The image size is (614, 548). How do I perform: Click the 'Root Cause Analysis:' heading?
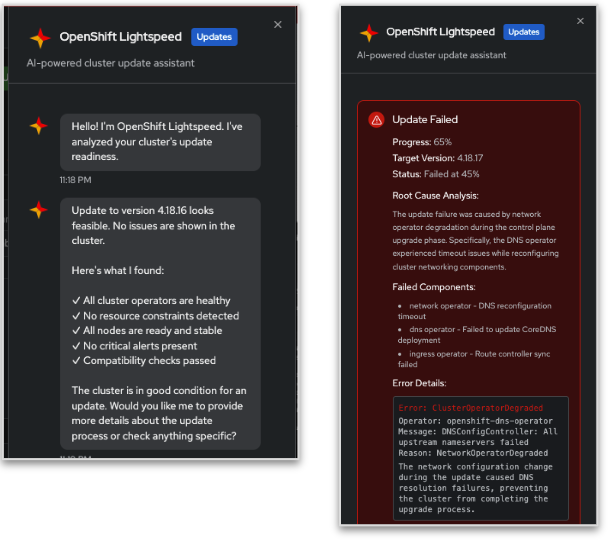[435, 195]
